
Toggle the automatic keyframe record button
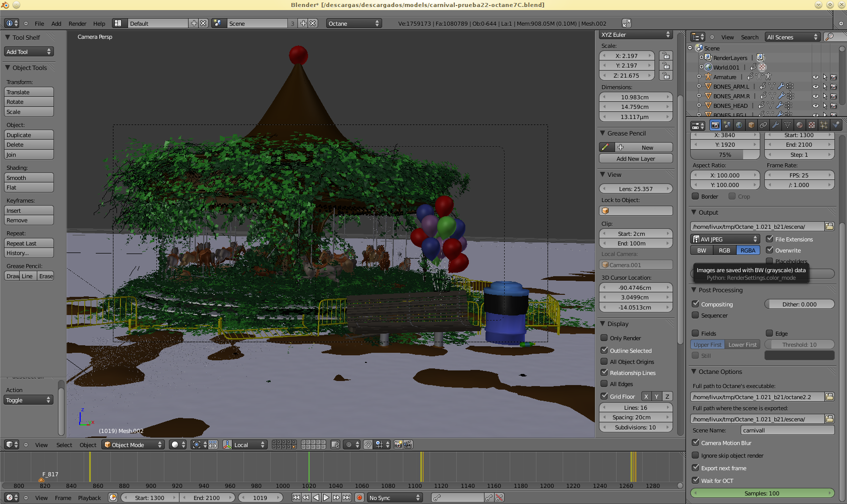(359, 497)
